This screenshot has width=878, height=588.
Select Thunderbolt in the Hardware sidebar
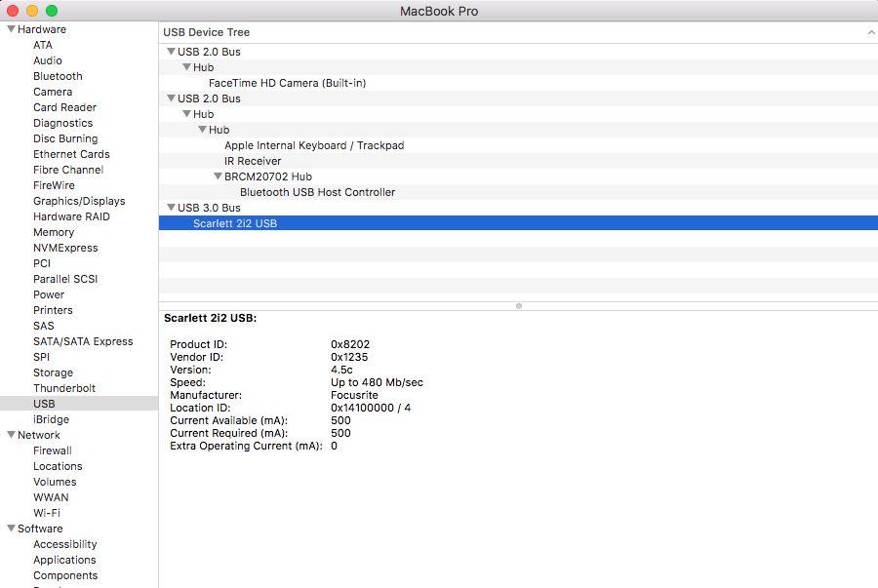pos(62,387)
